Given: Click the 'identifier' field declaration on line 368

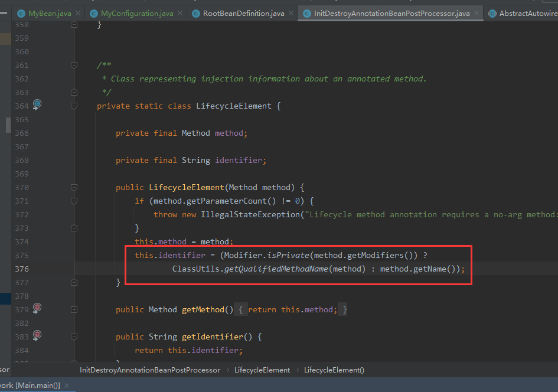Looking at the screenshot, I should (x=239, y=161).
